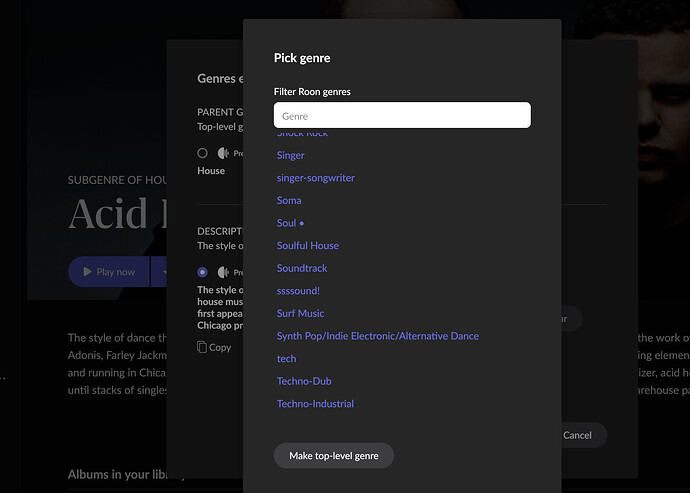
Task: Choose singer-songwriter from the genre list
Action: (315, 178)
